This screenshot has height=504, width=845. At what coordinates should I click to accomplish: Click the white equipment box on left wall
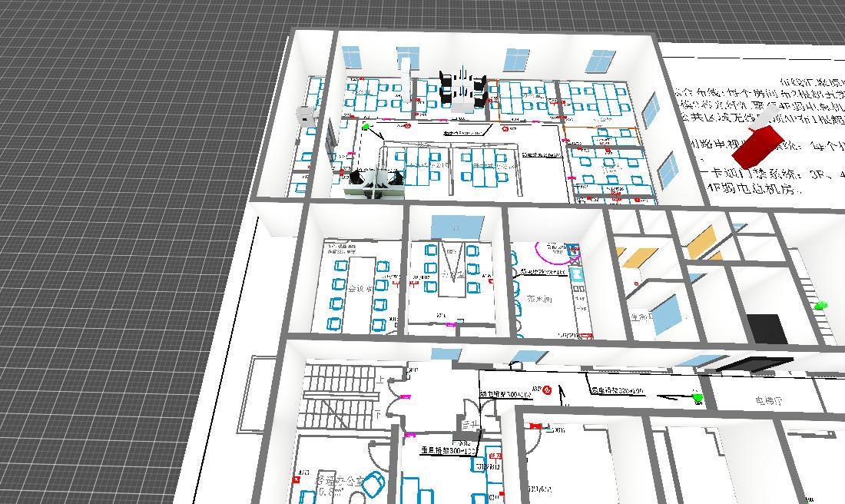click(x=306, y=115)
